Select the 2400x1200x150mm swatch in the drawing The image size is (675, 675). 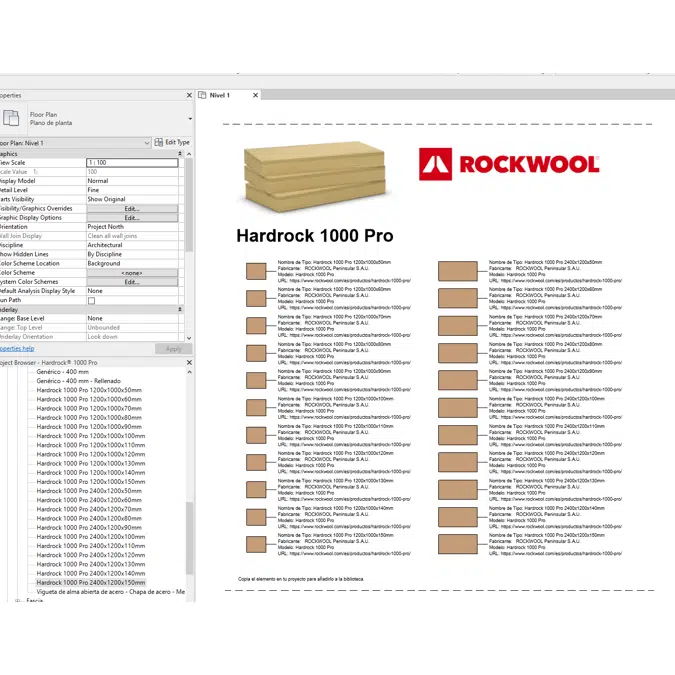458,544
